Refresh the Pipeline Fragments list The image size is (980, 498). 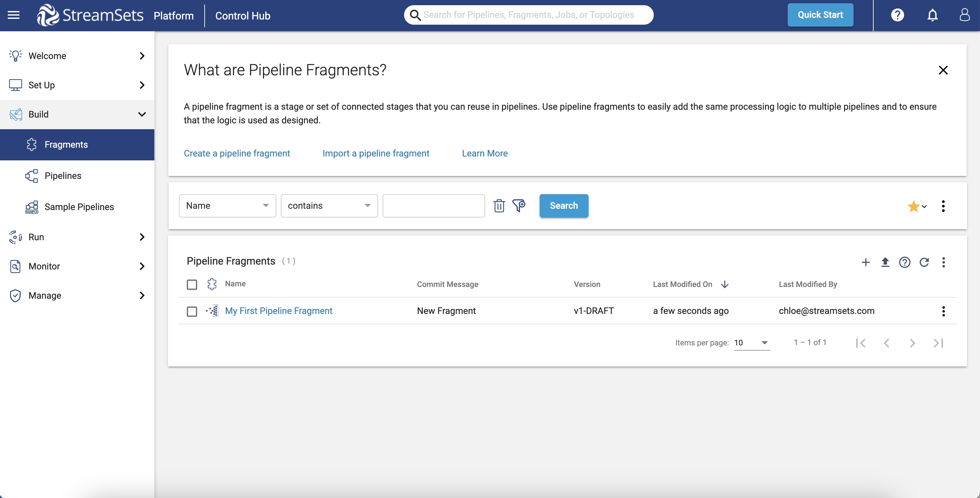pyautogui.click(x=925, y=262)
